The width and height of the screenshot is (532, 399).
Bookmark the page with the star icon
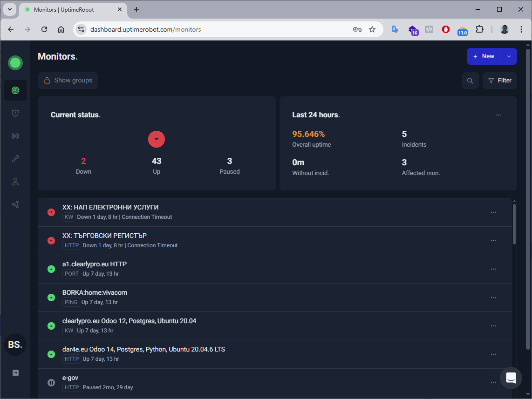point(372,29)
